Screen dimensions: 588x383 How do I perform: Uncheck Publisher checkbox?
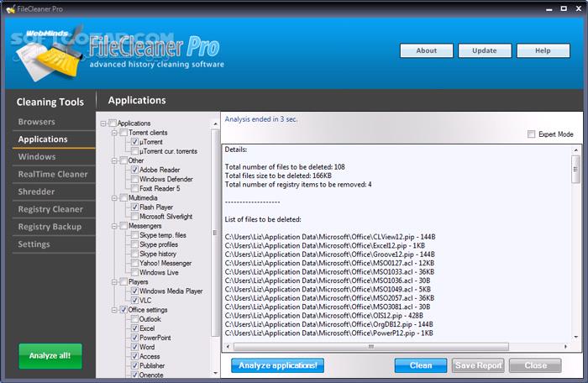pos(134,365)
